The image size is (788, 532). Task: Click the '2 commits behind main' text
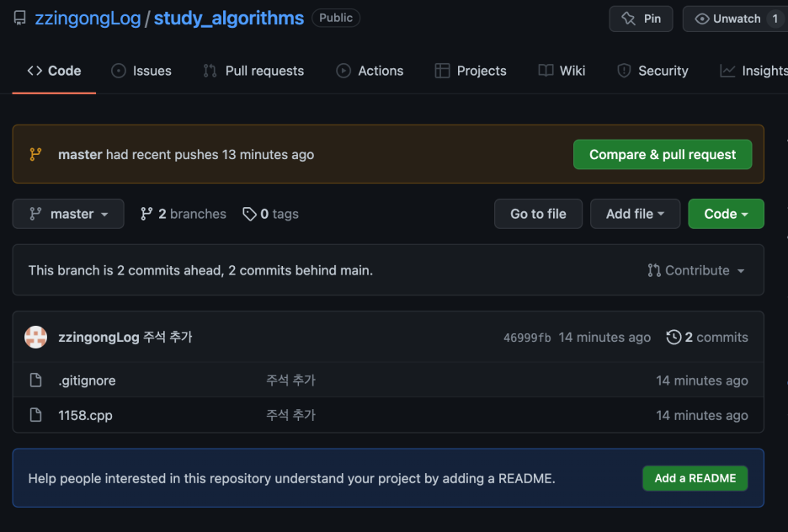pyautogui.click(x=299, y=270)
